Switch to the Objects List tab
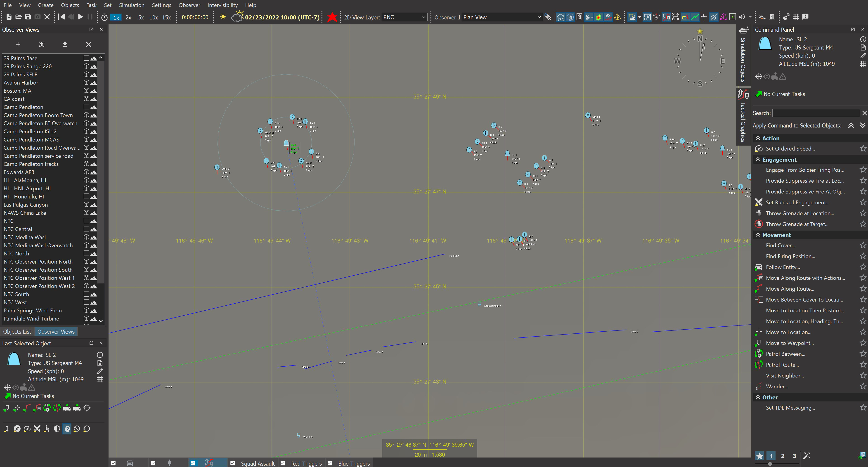This screenshot has width=868, height=467. click(17, 332)
